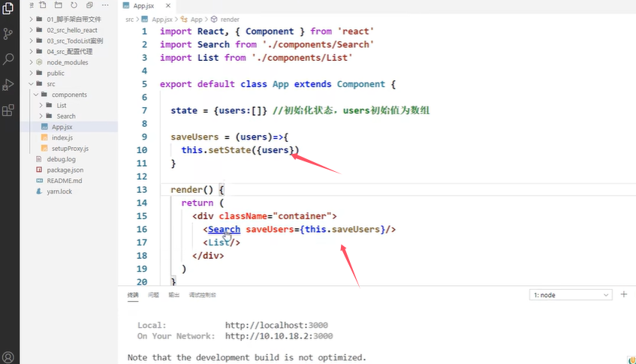This screenshot has height=364, width=636.
Task: Click on 'this.setState' on line 10
Action: coord(216,150)
